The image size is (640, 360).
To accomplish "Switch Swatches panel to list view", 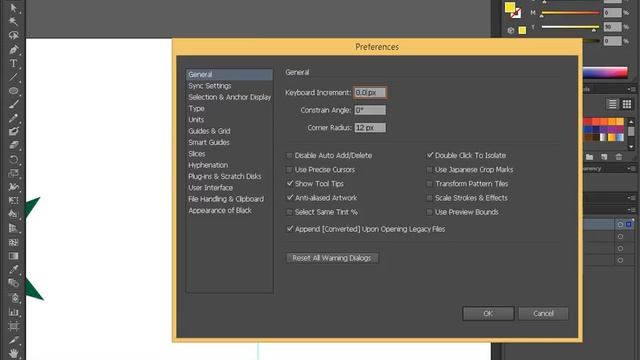I will 612,104.
